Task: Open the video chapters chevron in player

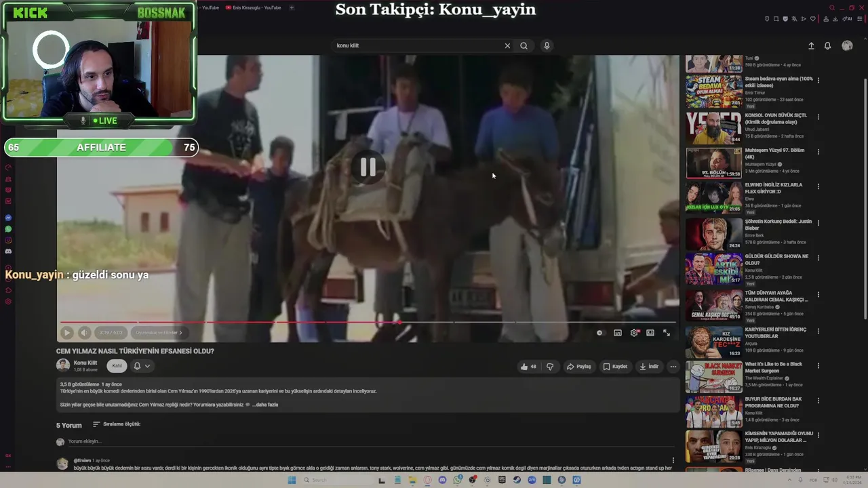Action: (180, 333)
